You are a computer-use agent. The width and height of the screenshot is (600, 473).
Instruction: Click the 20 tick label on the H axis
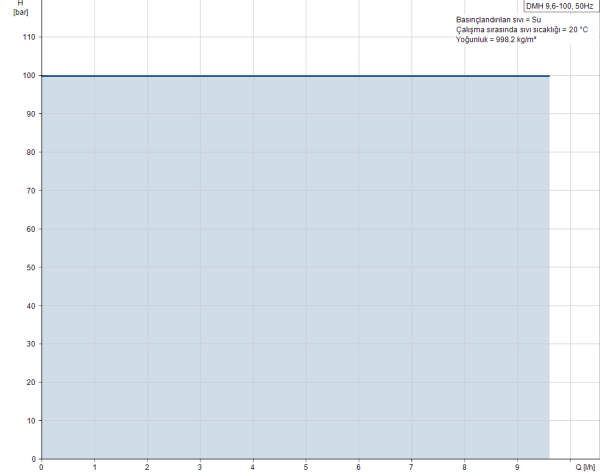click(x=31, y=382)
